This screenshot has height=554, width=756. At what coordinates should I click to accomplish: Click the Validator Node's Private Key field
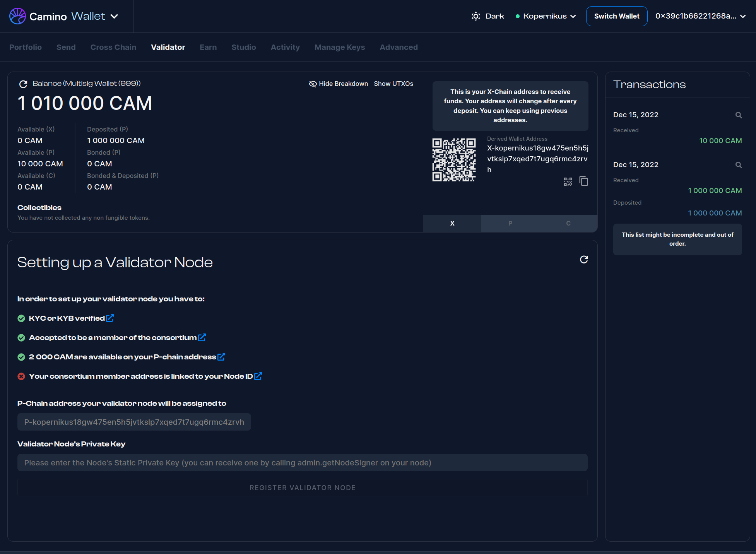[302, 463]
